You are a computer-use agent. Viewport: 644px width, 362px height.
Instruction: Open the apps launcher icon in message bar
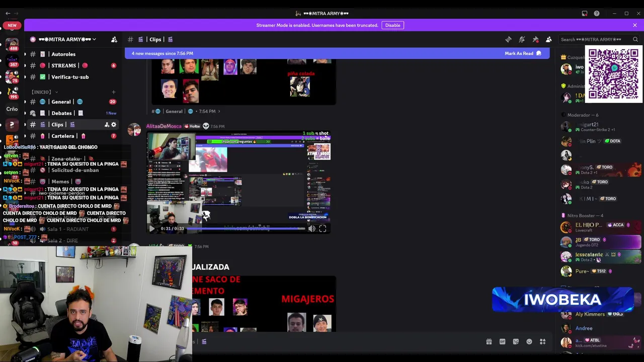(543, 342)
